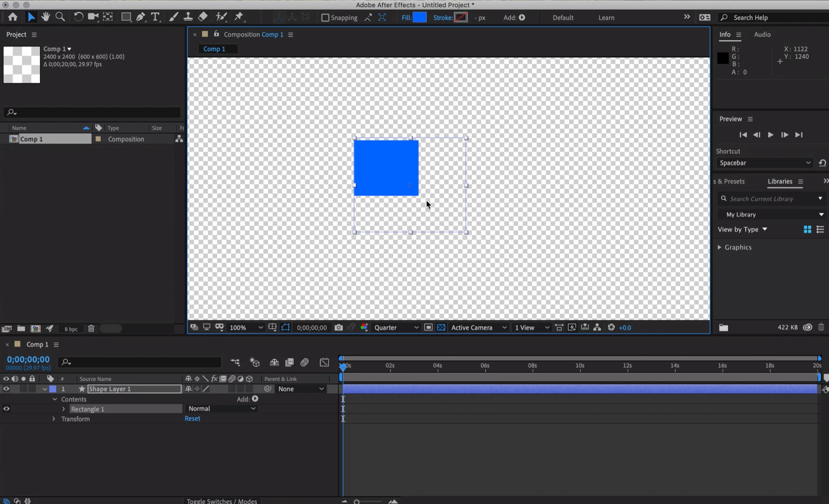The height and width of the screenshot is (504, 829).
Task: Select the Roto Brush tool
Action: [x=221, y=17]
